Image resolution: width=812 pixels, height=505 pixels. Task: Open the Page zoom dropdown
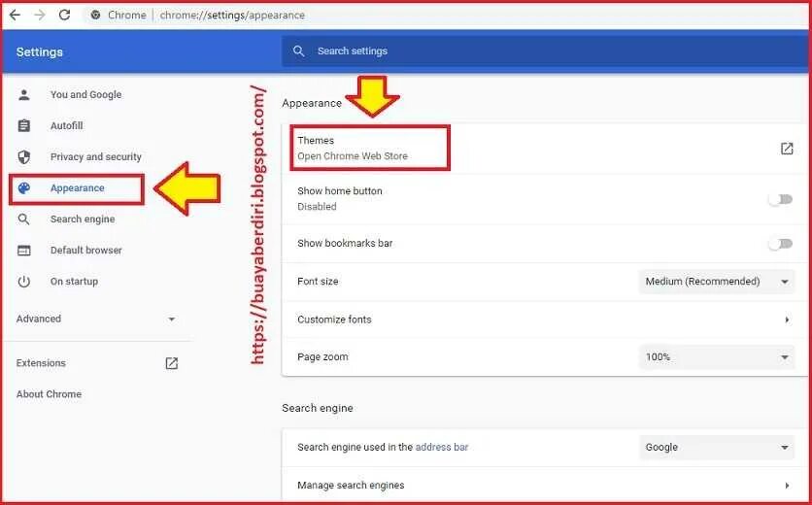point(717,356)
